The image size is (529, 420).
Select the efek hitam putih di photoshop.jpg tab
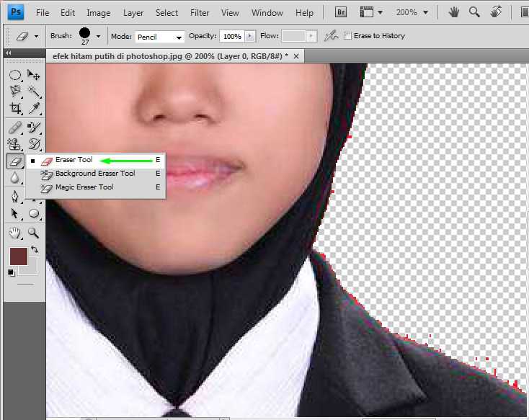170,56
